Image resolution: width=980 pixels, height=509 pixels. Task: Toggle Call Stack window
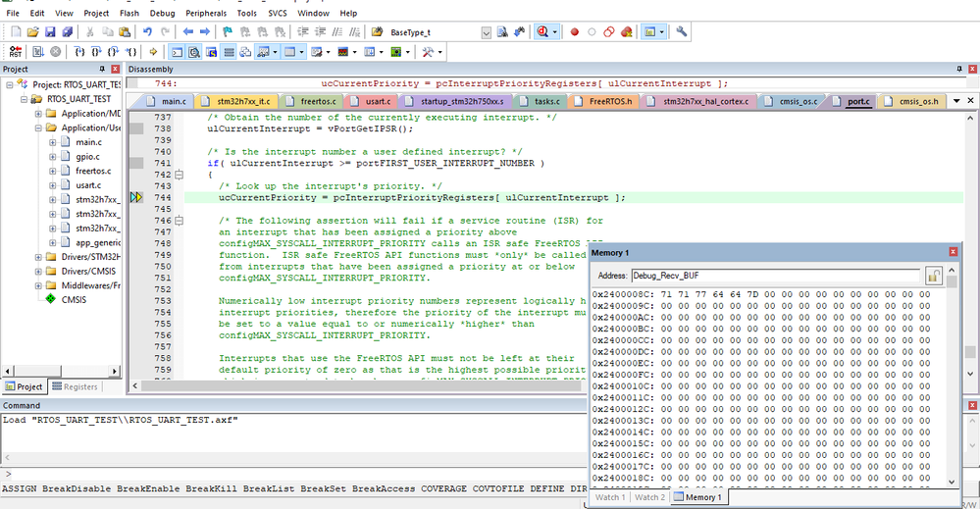pos(245,52)
